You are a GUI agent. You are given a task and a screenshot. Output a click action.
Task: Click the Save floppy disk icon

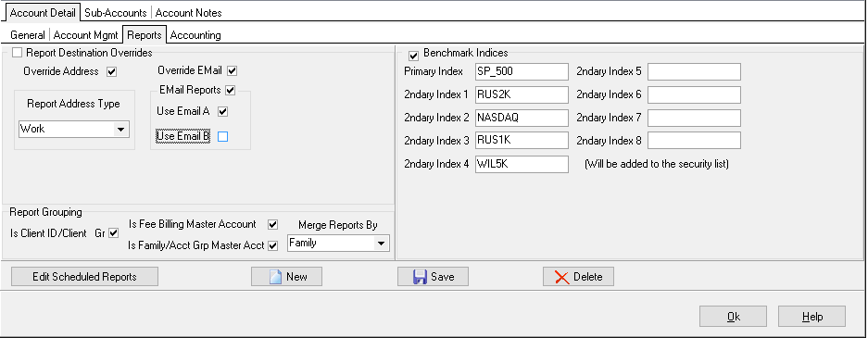(420, 277)
